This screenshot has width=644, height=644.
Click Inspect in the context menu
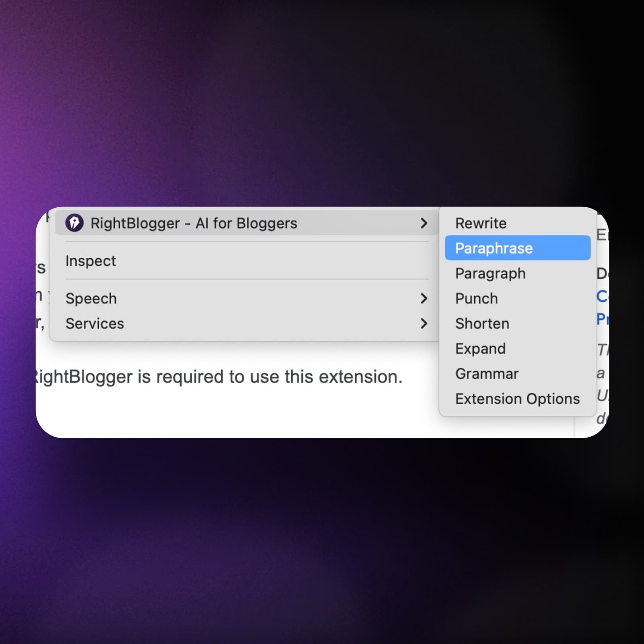pos(90,261)
